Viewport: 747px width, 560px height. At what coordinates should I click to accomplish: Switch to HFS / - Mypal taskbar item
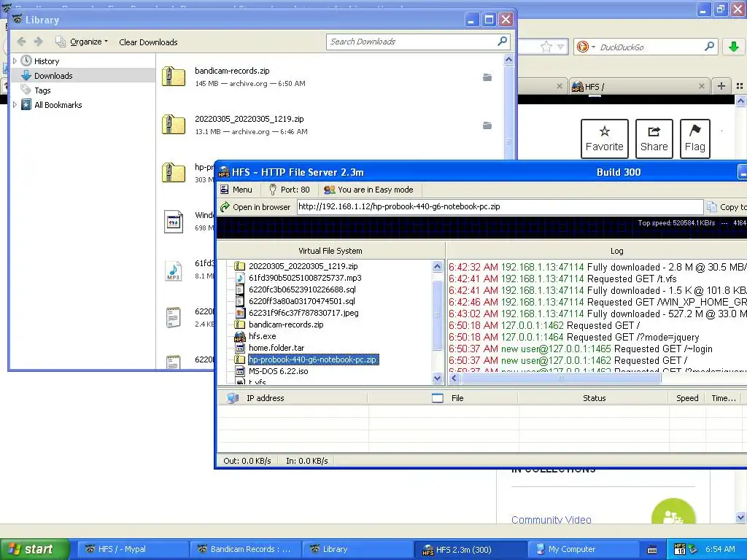(x=132, y=549)
